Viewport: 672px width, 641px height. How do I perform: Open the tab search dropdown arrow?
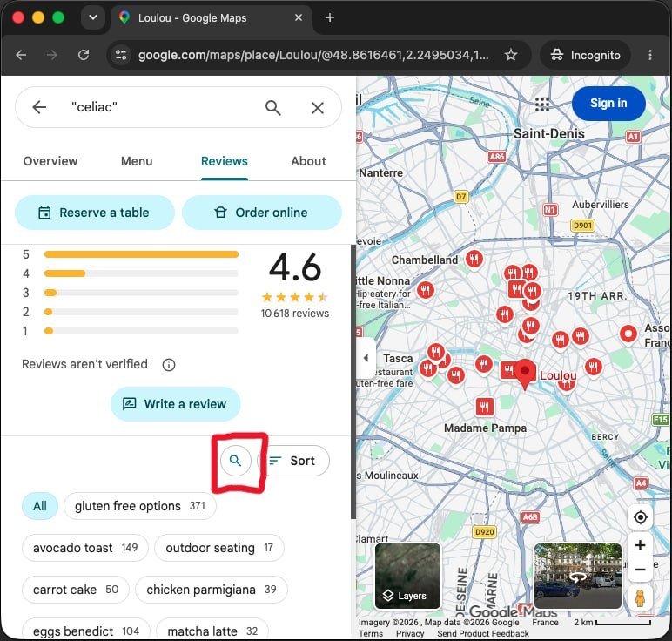[x=93, y=17]
